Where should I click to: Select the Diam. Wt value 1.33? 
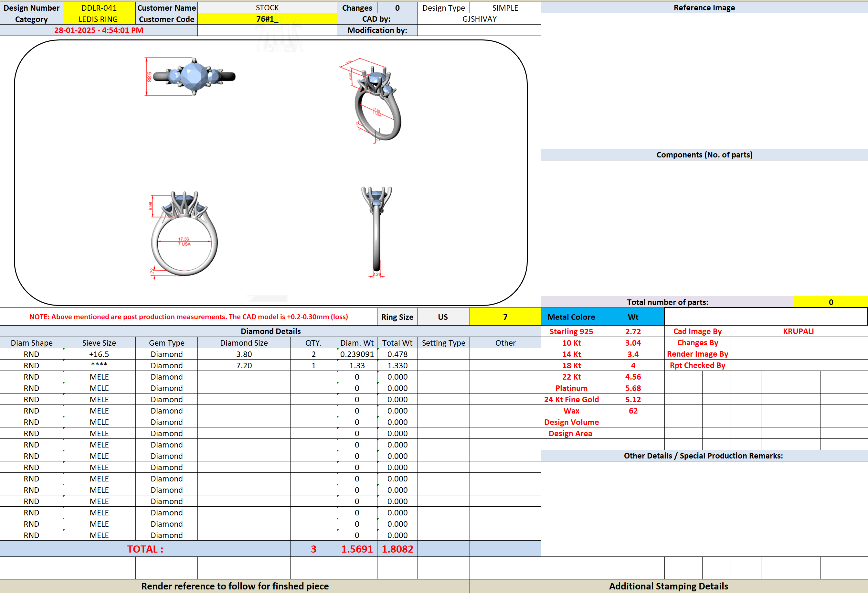tap(357, 365)
